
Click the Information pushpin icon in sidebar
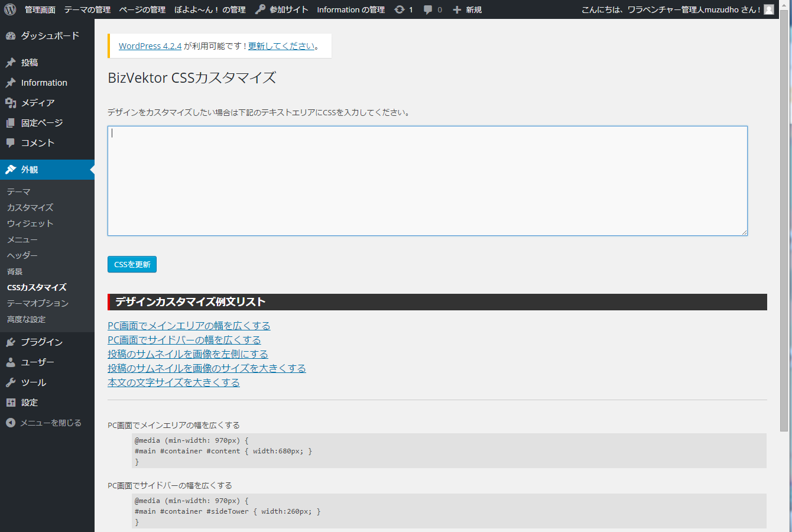(11, 83)
